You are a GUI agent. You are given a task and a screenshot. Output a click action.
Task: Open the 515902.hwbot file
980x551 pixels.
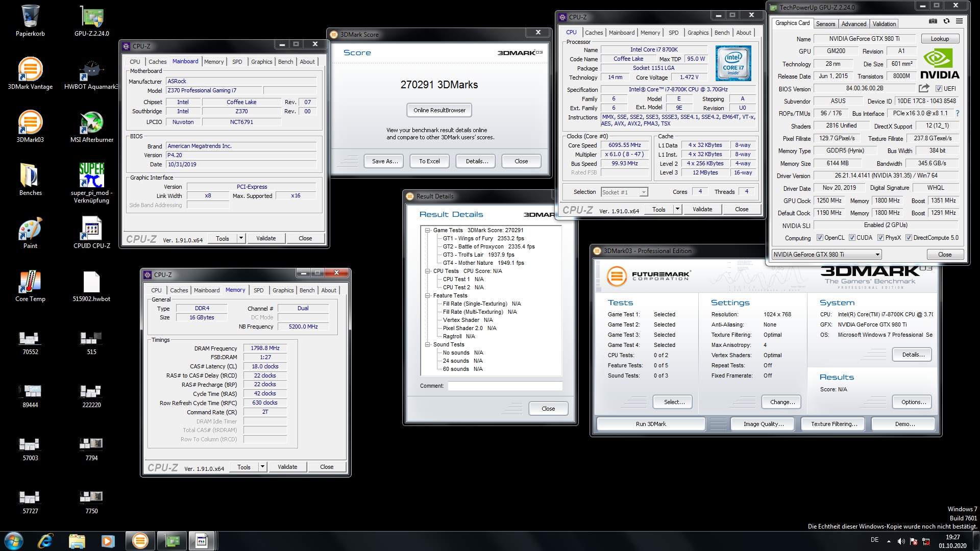92,286
